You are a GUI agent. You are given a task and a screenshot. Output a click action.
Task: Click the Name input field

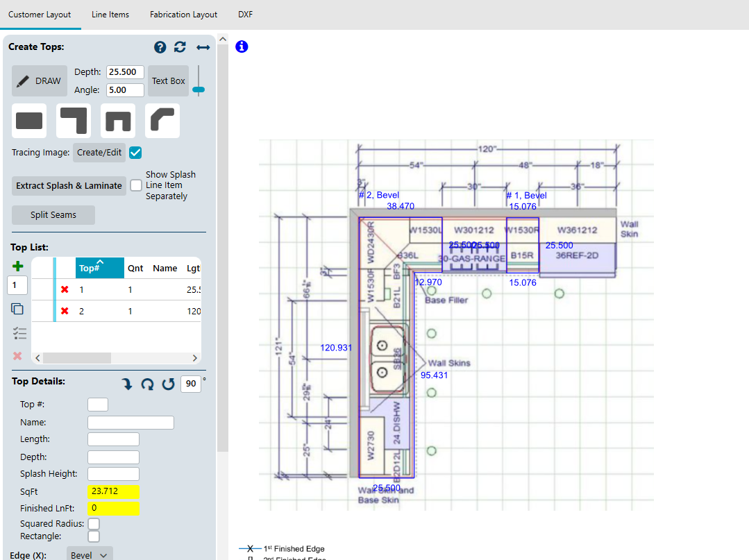131,423
